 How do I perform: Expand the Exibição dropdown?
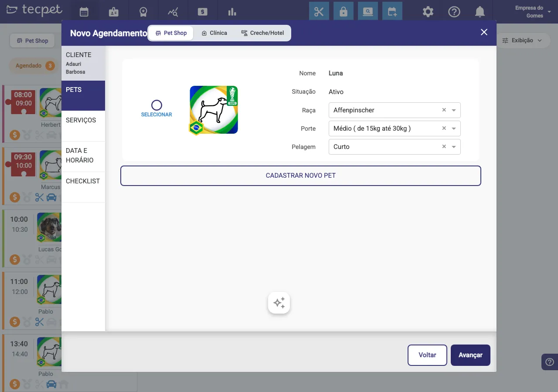(x=522, y=41)
